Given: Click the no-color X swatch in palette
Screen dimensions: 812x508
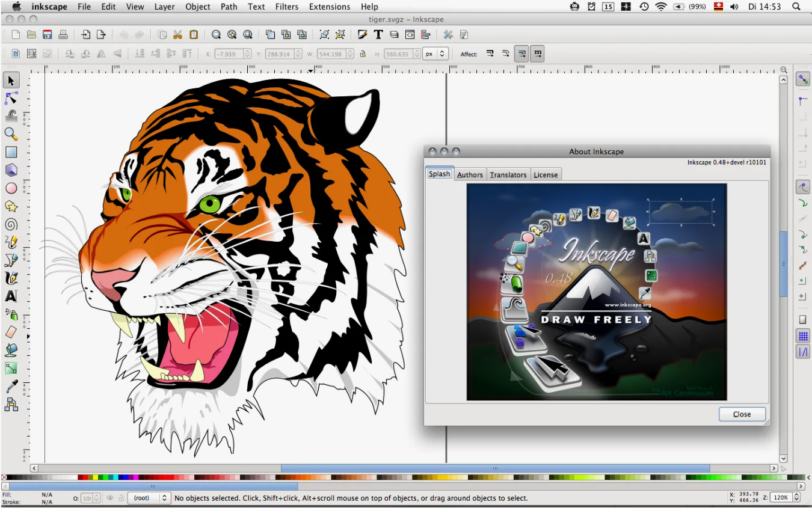Looking at the screenshot, I should point(5,477).
